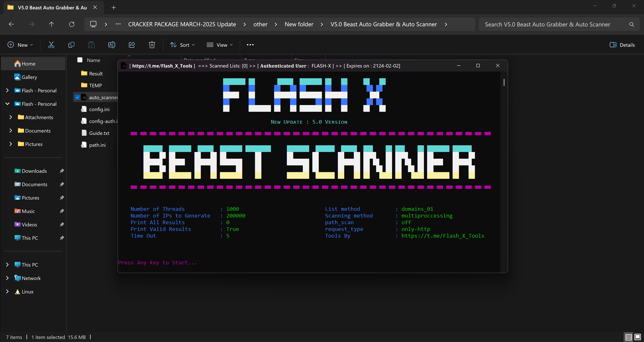Uncheck the auto_scanner selection checkbox
The height and width of the screenshot is (342, 644).
click(77, 97)
